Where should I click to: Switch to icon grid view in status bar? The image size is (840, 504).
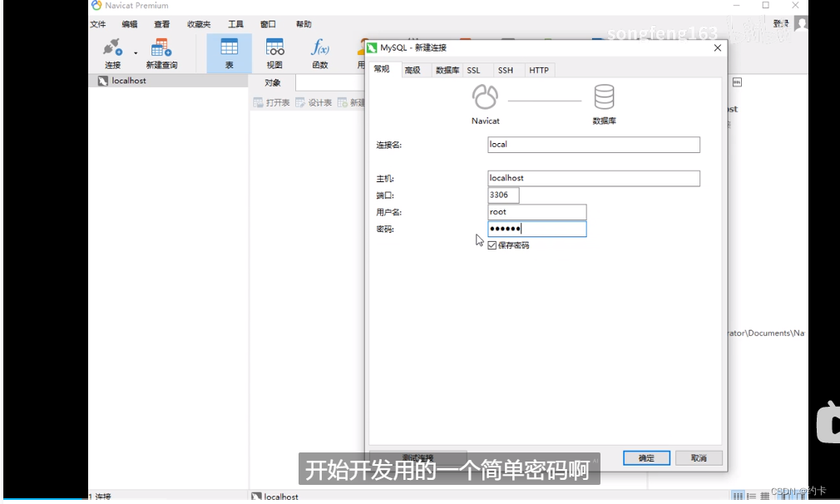click(x=738, y=496)
